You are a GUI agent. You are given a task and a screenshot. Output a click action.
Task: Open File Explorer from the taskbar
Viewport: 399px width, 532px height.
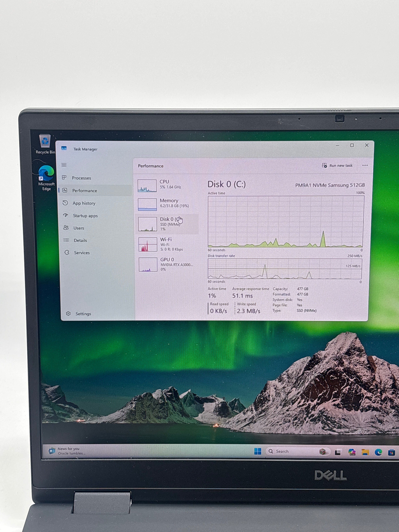pyautogui.click(x=365, y=452)
